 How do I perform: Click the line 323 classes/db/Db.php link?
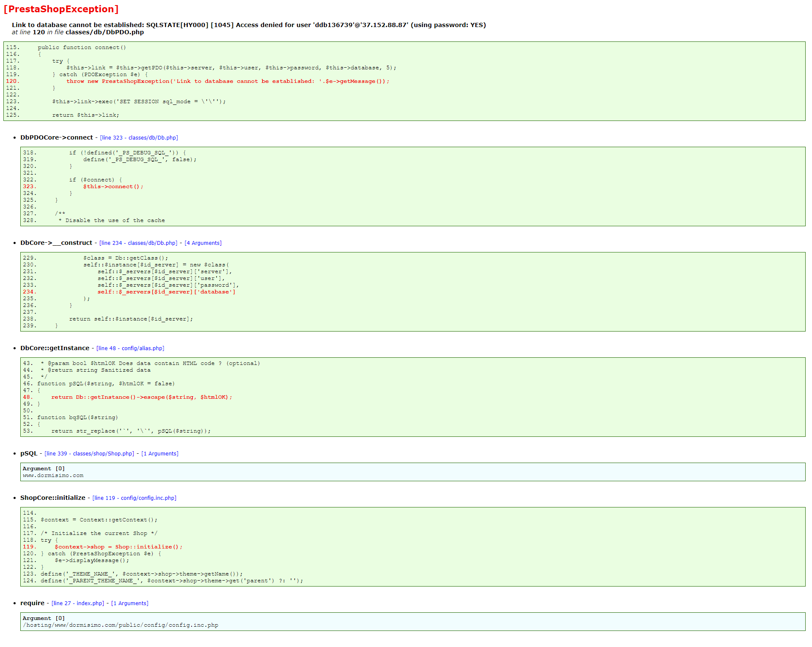[139, 138]
